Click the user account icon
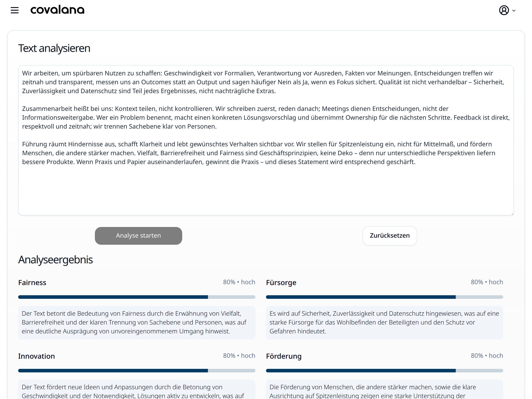This screenshot has width=532, height=399. click(504, 10)
